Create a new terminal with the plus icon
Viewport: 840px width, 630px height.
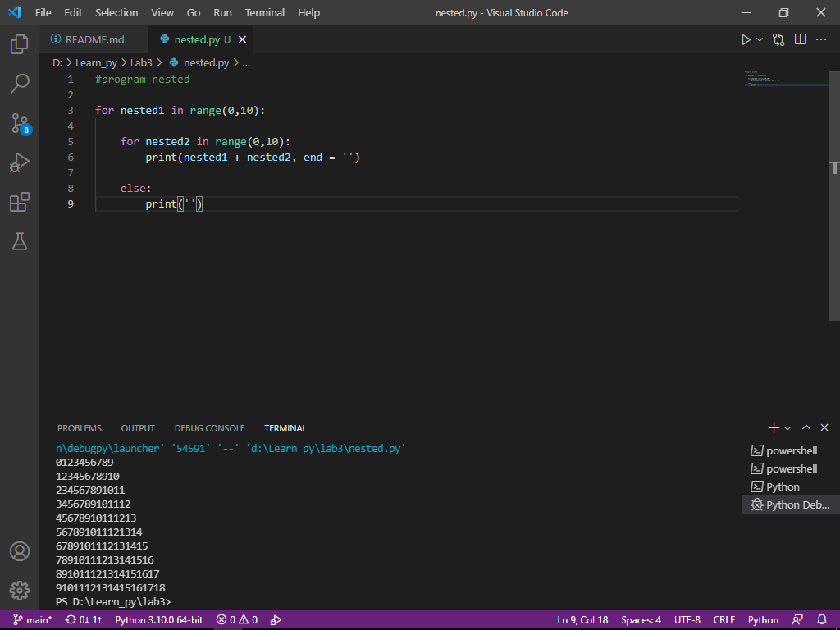(774, 427)
